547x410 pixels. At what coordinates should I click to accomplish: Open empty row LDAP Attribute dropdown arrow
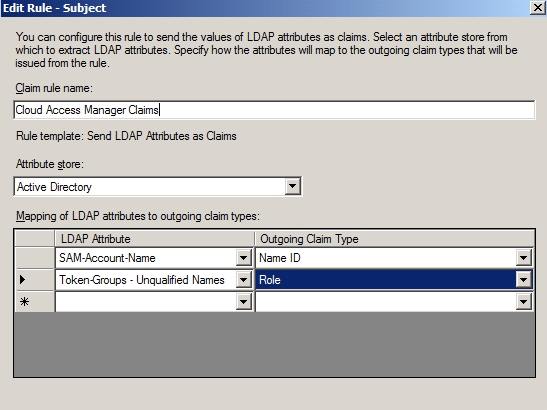point(243,302)
